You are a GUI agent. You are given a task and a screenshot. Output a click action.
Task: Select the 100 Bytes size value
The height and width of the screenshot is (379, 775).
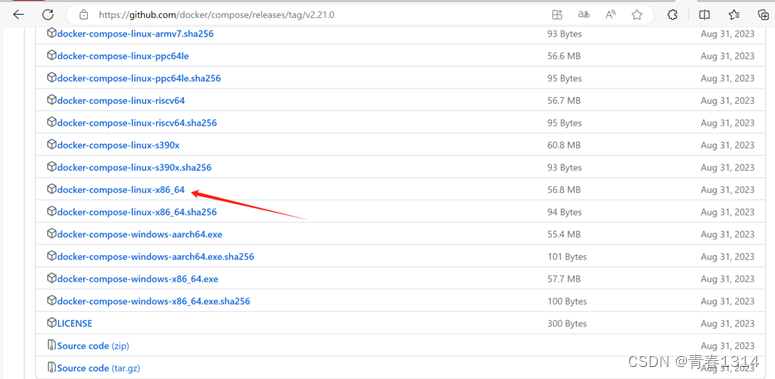pyautogui.click(x=567, y=301)
